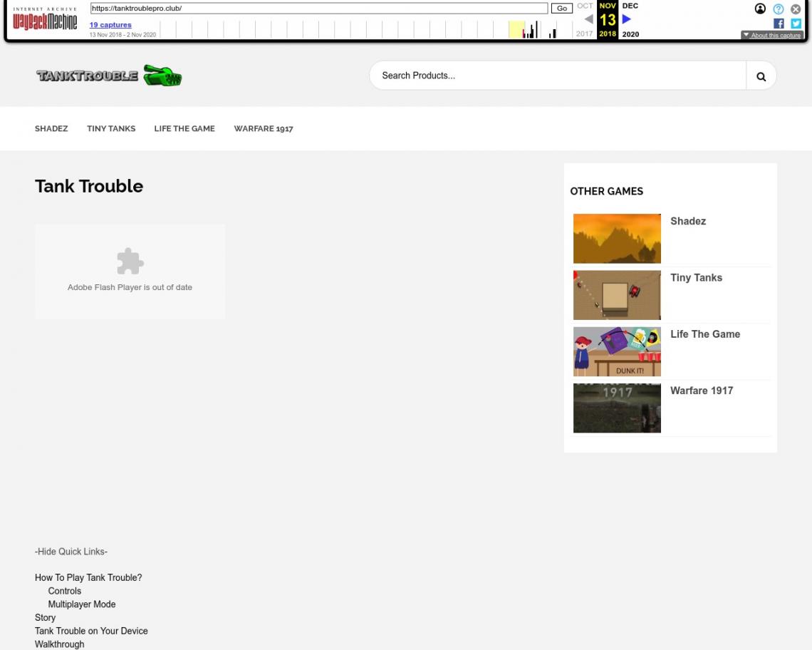Viewport: 812px width, 650px height.
Task: Select year 2020 in the capture timeline
Action: point(630,34)
